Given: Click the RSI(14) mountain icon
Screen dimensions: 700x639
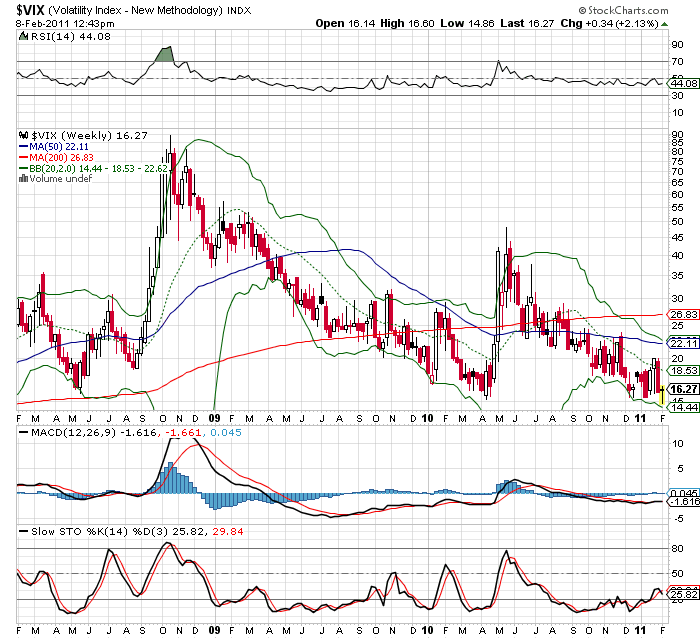Looking at the screenshot, I should point(23,36).
